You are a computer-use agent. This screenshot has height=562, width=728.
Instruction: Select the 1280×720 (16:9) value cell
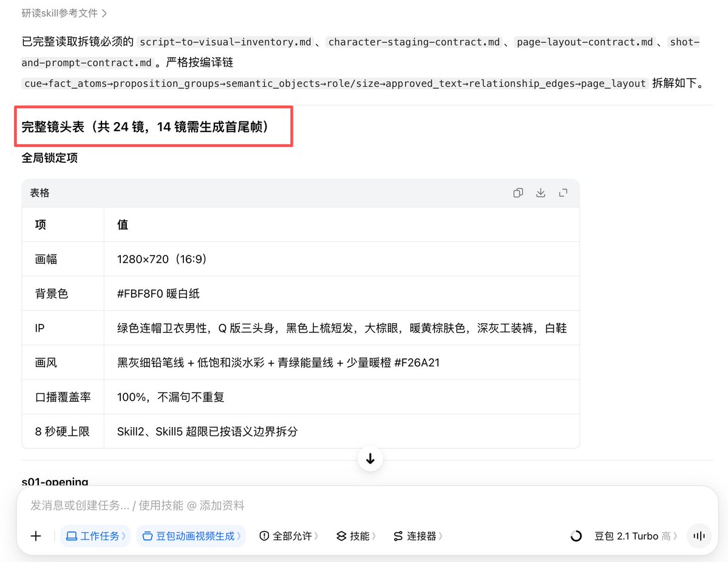[x=342, y=259]
